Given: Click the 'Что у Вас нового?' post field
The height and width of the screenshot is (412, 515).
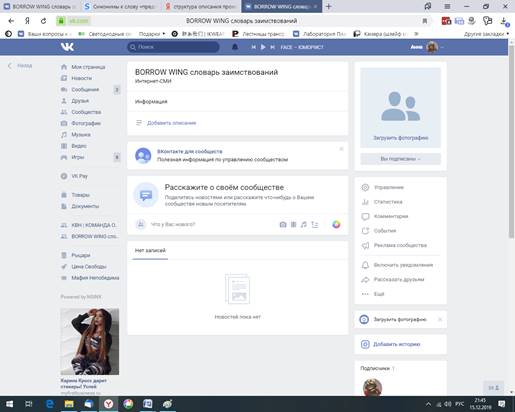Looking at the screenshot, I should (173, 224).
